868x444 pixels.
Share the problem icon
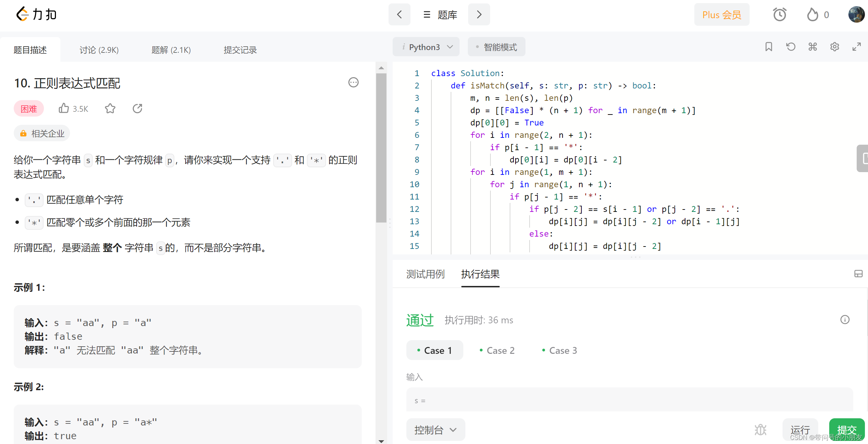pos(137,108)
